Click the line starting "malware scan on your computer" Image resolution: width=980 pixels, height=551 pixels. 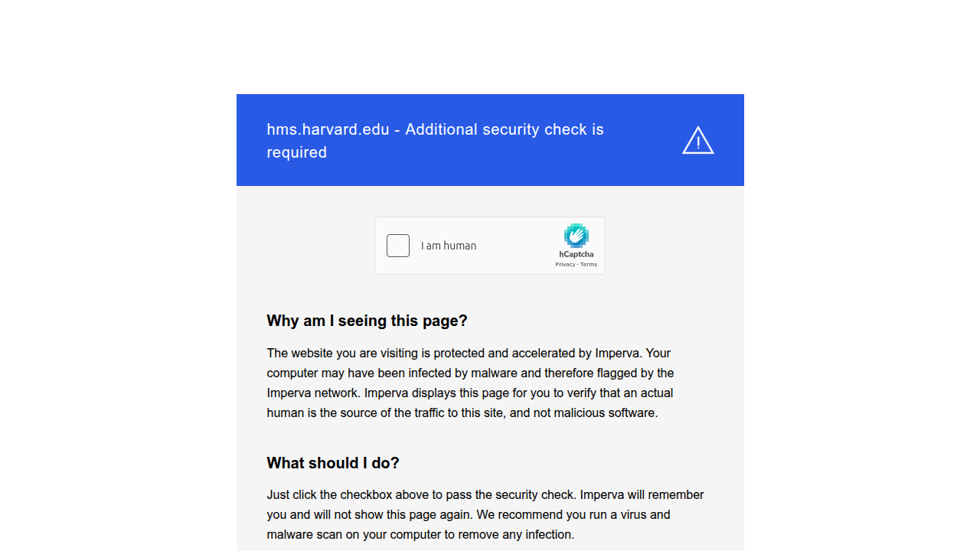[x=420, y=535]
